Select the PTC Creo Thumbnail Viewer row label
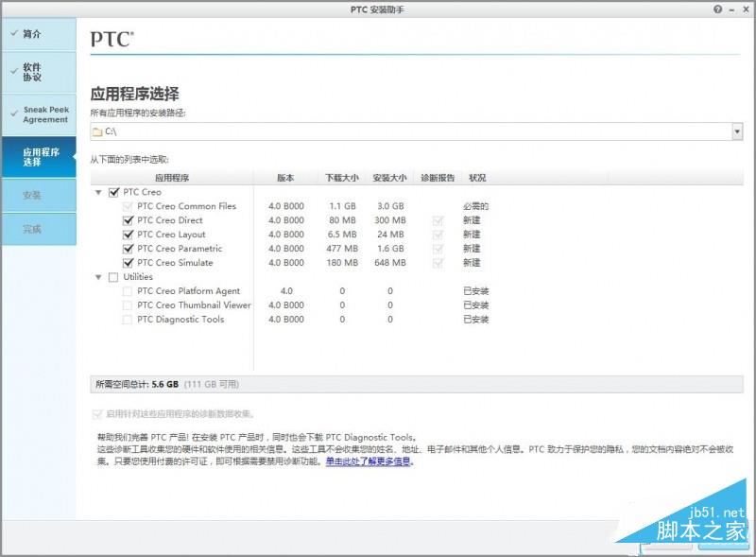 pyautogui.click(x=194, y=305)
